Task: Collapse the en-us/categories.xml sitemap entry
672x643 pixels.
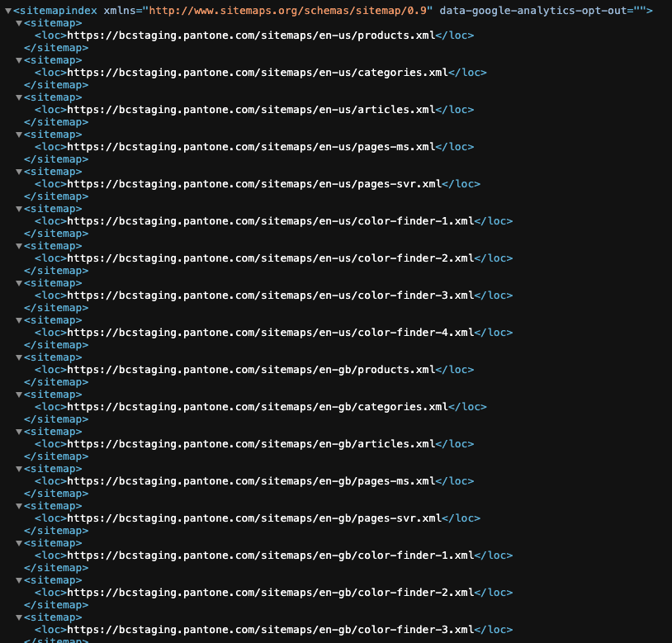Action: point(18,60)
